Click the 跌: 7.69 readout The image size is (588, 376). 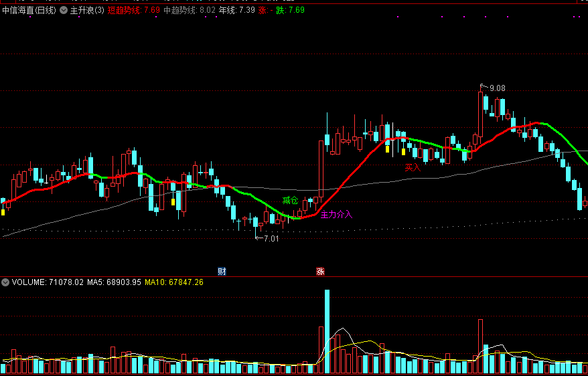[290, 11]
